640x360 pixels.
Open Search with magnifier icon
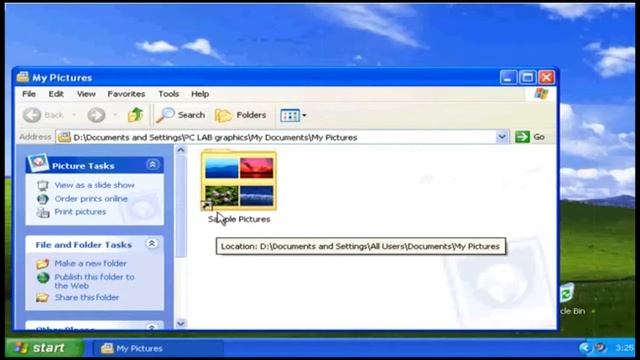pyautogui.click(x=181, y=115)
